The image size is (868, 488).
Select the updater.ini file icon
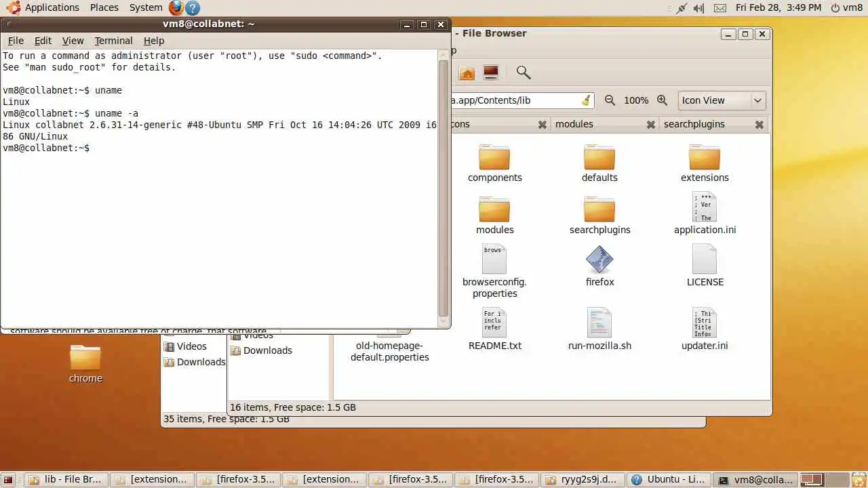pyautogui.click(x=705, y=323)
